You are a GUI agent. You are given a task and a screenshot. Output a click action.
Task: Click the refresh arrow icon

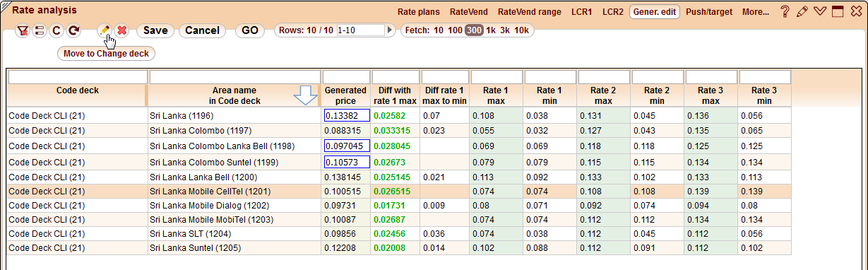[73, 31]
